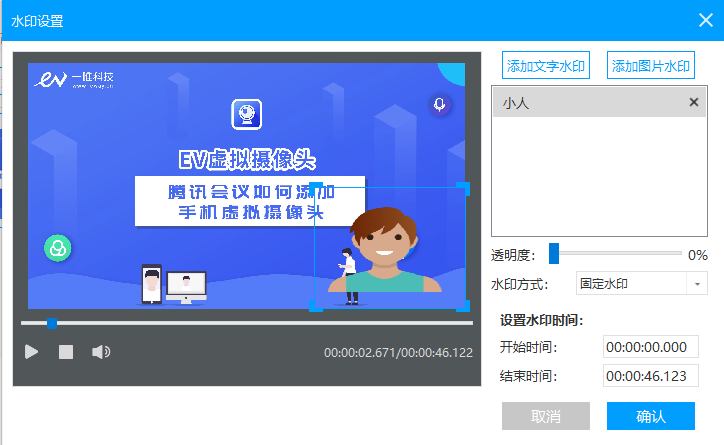Click the microphone icon in video preview
The image size is (724, 445).
coord(440,105)
